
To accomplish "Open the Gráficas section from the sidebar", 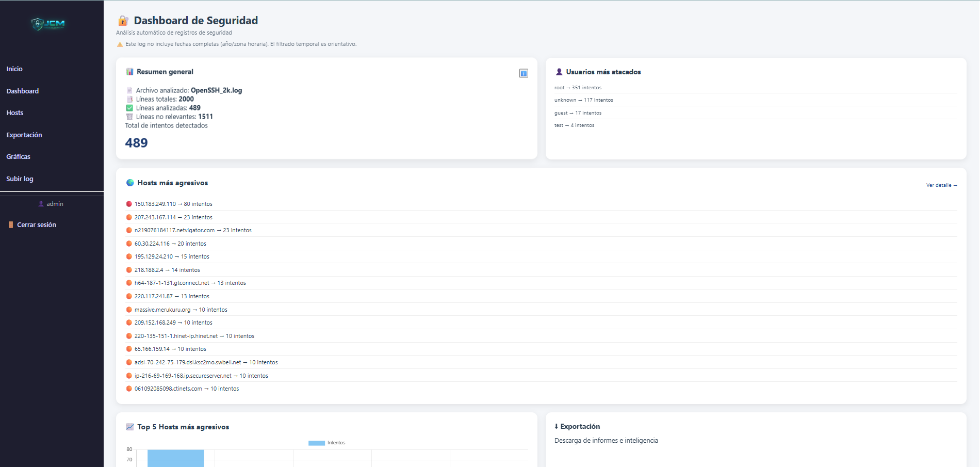I will [18, 156].
